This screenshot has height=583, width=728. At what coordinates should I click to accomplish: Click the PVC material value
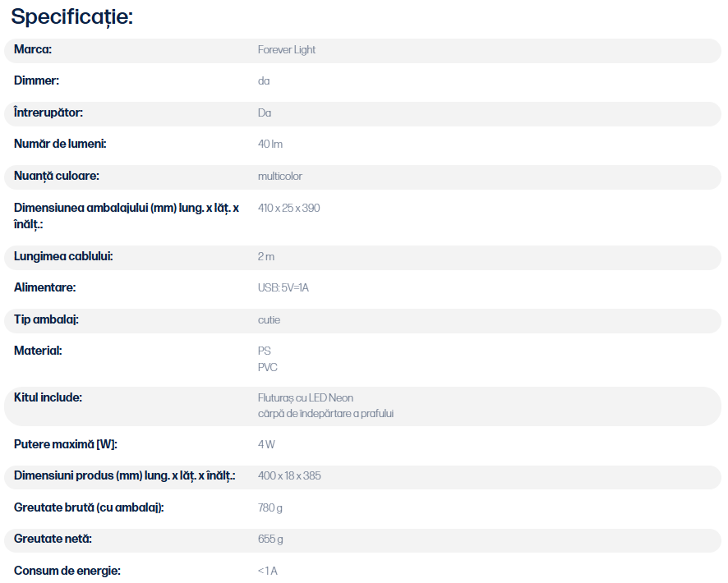pyautogui.click(x=267, y=367)
